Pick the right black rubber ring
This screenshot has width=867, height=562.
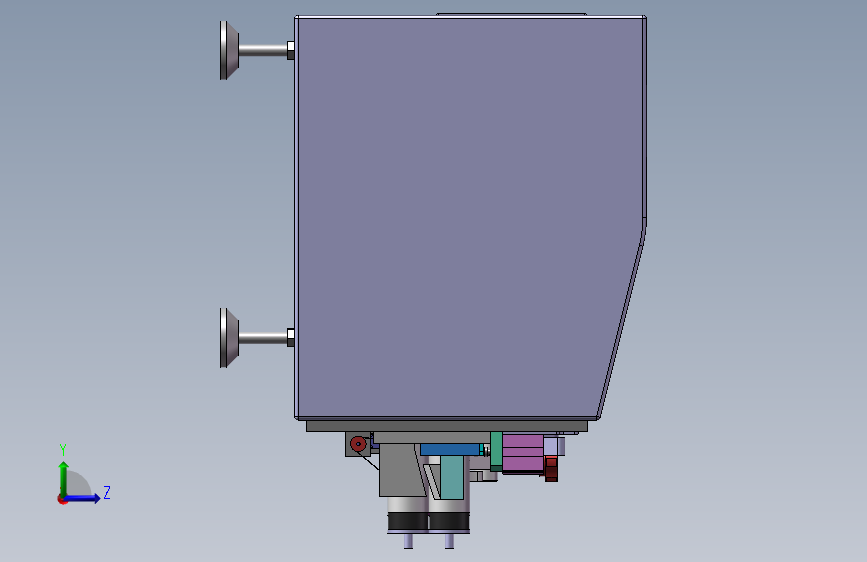tap(449, 521)
